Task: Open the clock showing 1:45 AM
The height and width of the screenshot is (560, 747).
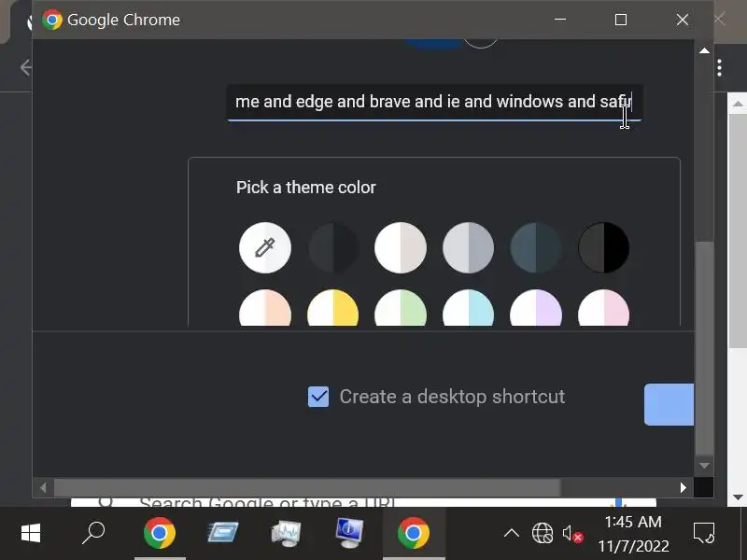Action: [x=633, y=534]
